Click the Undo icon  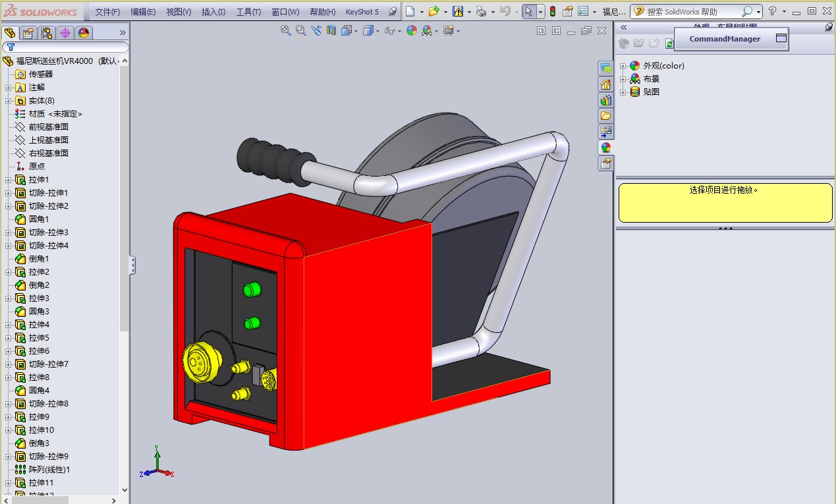(505, 11)
